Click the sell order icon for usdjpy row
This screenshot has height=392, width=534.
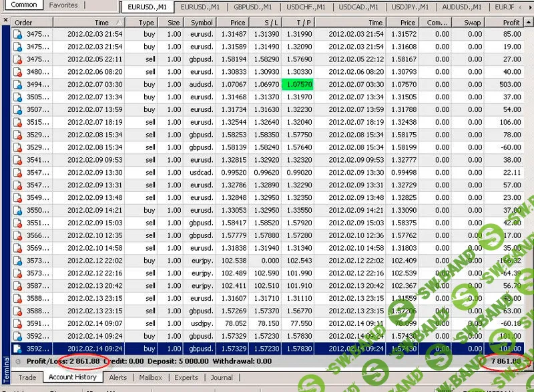(x=19, y=323)
